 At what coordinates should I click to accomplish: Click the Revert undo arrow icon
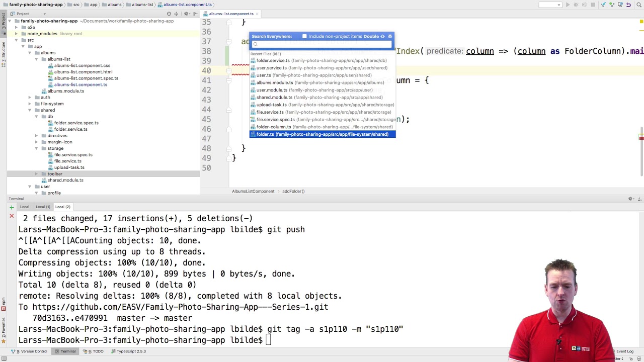[628, 5]
